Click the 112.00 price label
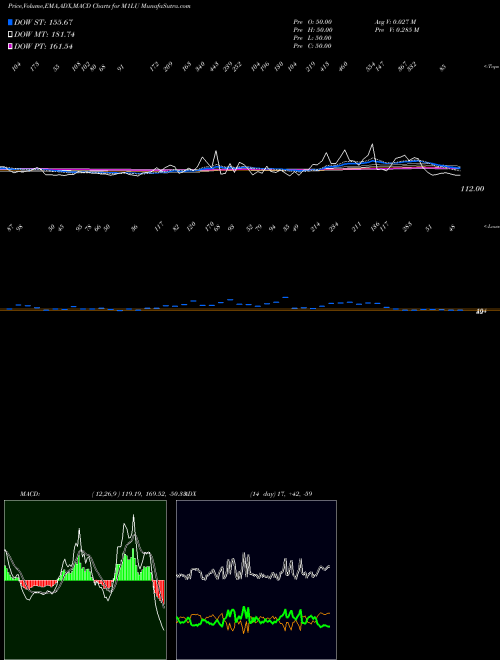This screenshot has width=500, height=660. (472, 189)
